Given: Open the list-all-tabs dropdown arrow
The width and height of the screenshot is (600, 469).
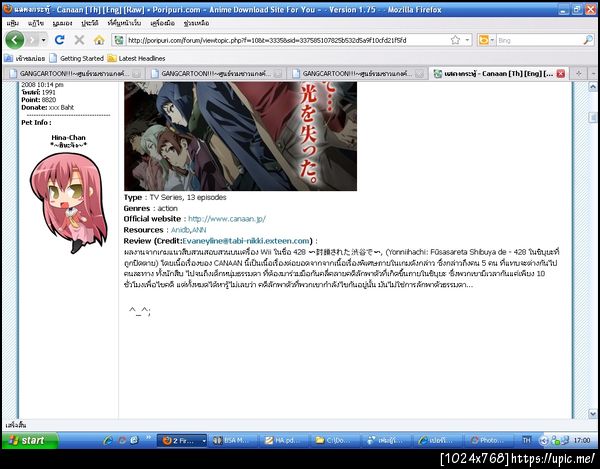Looking at the screenshot, I should 593,73.
